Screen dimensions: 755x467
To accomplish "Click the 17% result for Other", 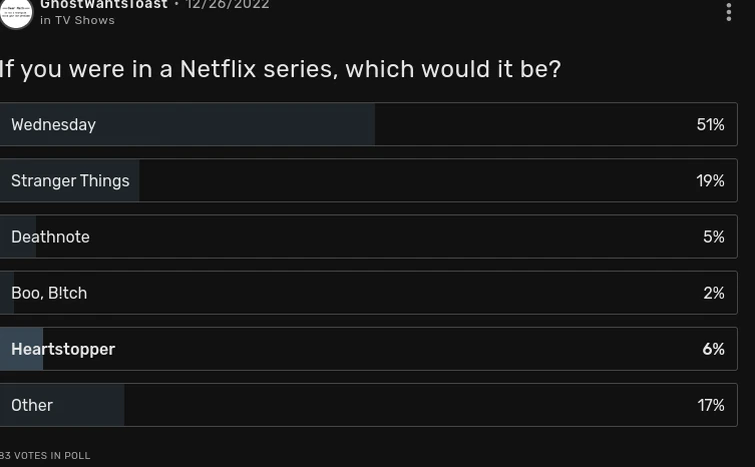I will click(x=710, y=405).
